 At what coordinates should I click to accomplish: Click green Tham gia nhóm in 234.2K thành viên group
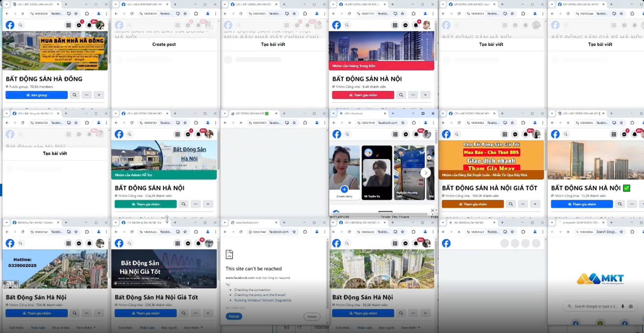pos(146,204)
